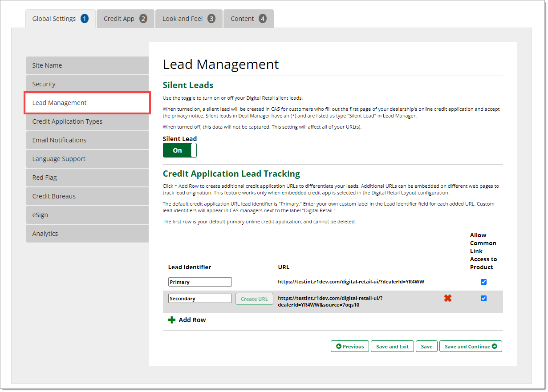
Task: Click the red X delete icon for Secondary row
Action: click(x=448, y=299)
